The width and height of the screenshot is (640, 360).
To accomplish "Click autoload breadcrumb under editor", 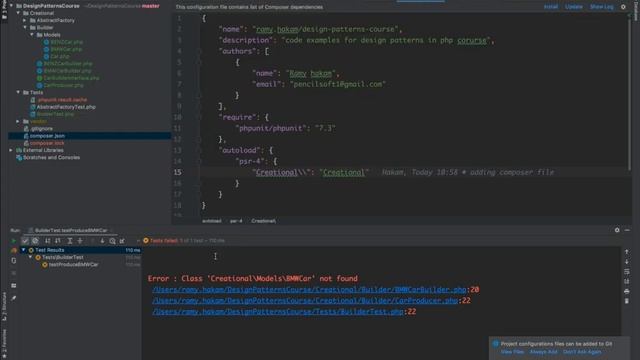I will click(x=212, y=221).
